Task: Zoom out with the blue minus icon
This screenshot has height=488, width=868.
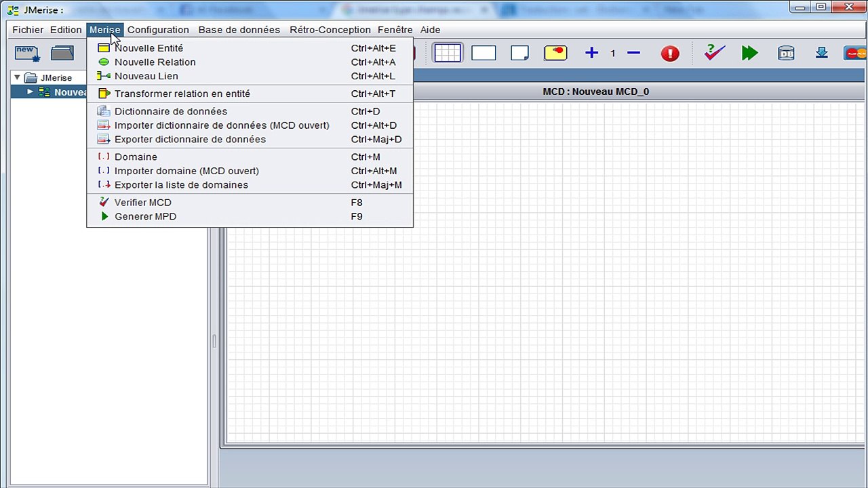Action: pos(633,53)
